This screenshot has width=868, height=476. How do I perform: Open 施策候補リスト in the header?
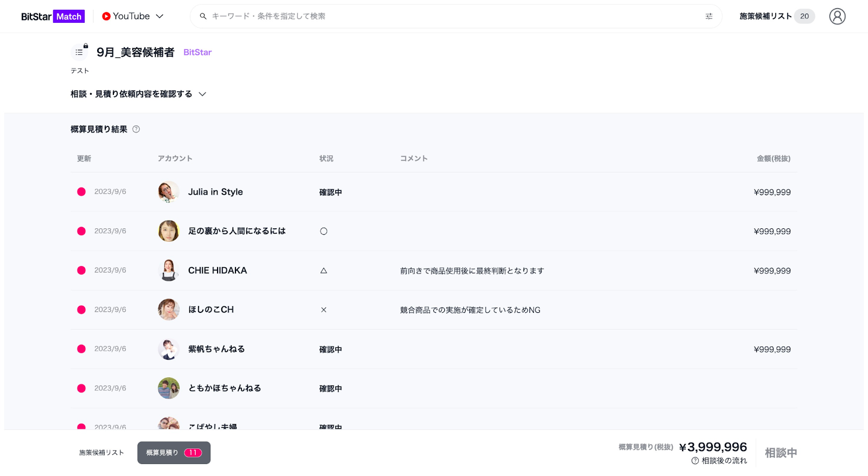tap(765, 16)
